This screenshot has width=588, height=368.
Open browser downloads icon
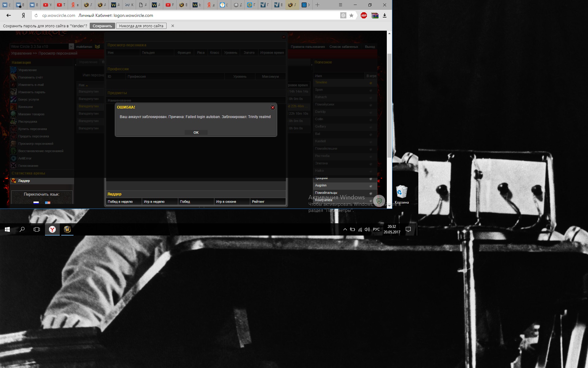(385, 15)
